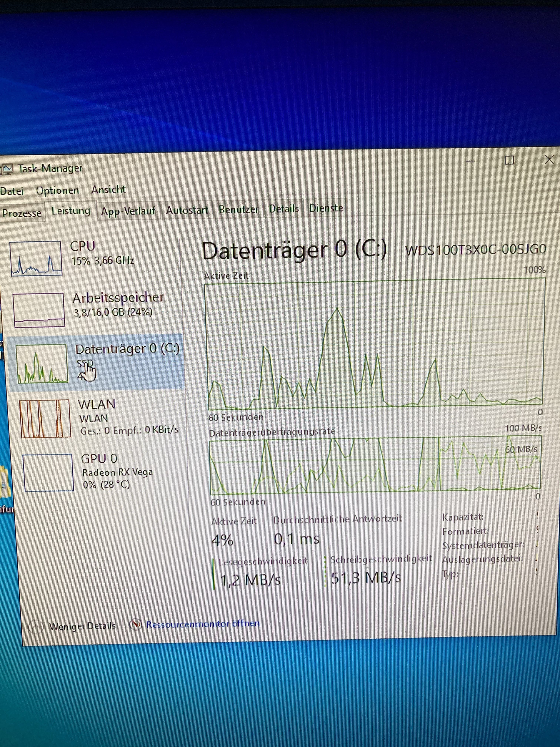Switch to the Autostart tab

click(x=187, y=210)
